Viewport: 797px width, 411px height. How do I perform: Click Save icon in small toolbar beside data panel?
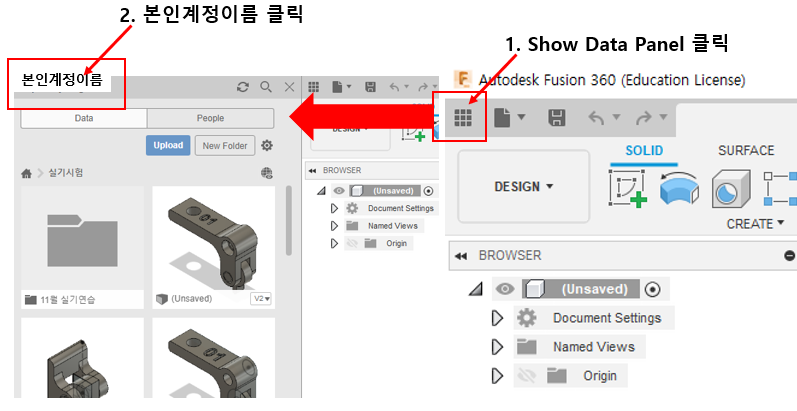371,87
